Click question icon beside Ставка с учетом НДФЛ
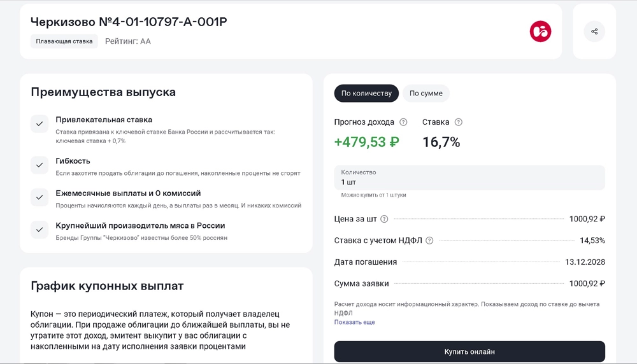The height and width of the screenshot is (364, 637). pos(429,241)
